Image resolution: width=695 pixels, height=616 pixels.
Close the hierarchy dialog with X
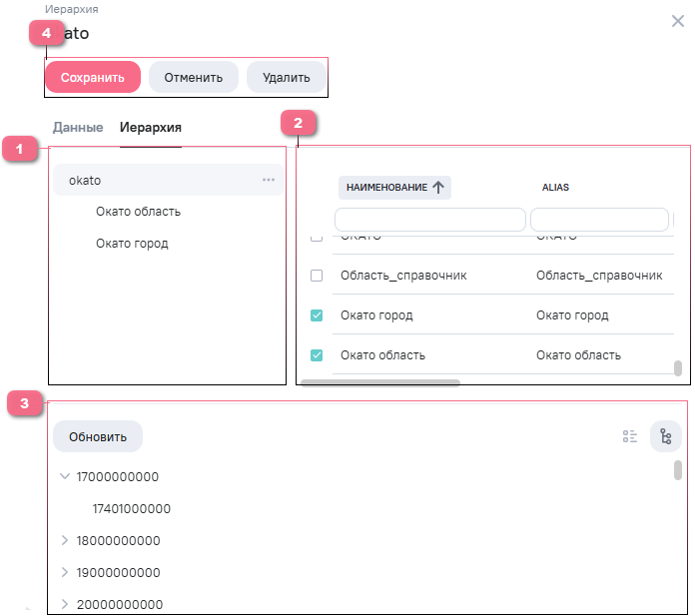[678, 21]
